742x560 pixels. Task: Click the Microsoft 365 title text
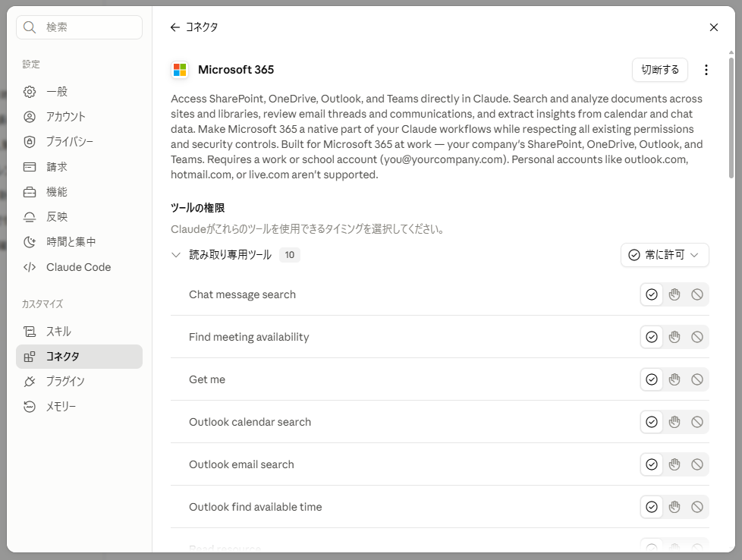tap(236, 70)
